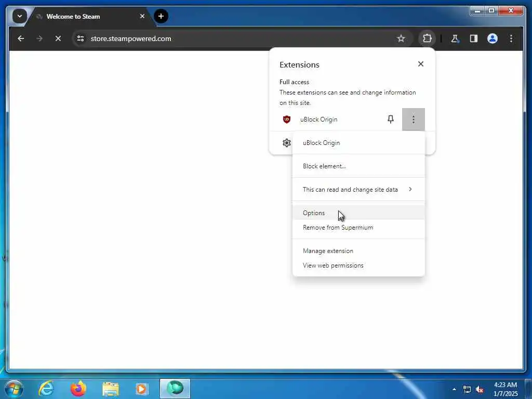Close the Welcome to Steam tab
The image size is (532, 399).
[x=142, y=16]
